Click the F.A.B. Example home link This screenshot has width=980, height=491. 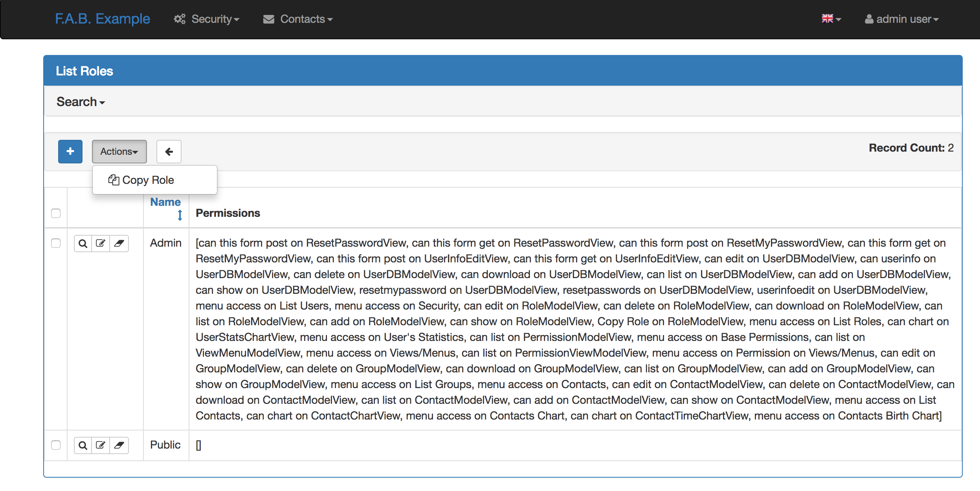(x=101, y=18)
